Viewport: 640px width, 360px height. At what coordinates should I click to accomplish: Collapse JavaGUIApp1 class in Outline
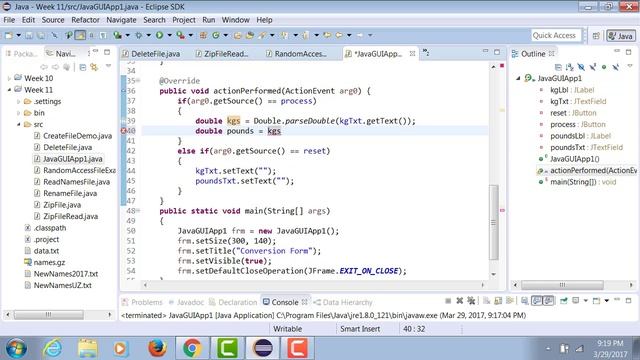tap(518, 78)
